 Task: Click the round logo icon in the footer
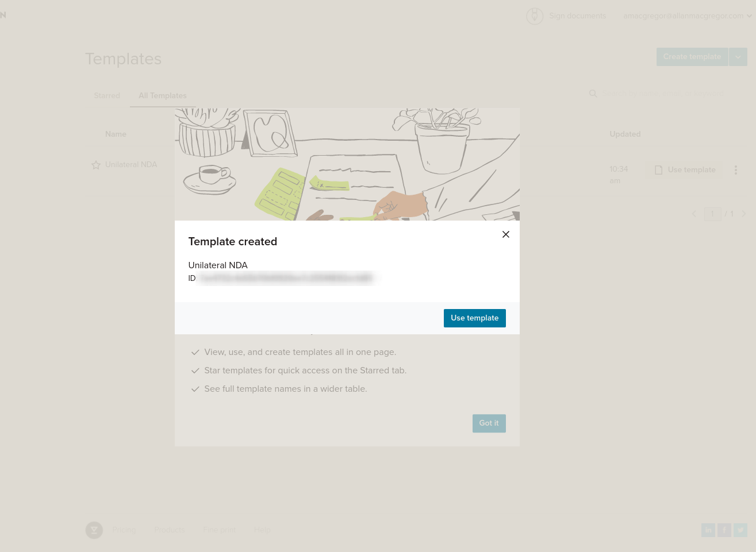[94, 530]
